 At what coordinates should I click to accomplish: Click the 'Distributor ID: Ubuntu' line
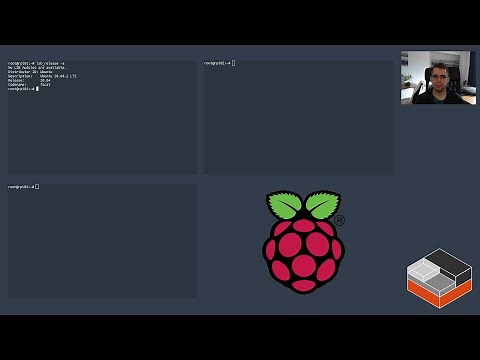point(30,72)
